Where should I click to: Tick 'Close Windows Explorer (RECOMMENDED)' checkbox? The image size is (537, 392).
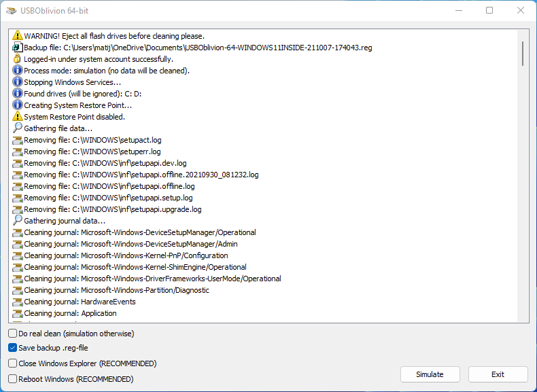13,363
